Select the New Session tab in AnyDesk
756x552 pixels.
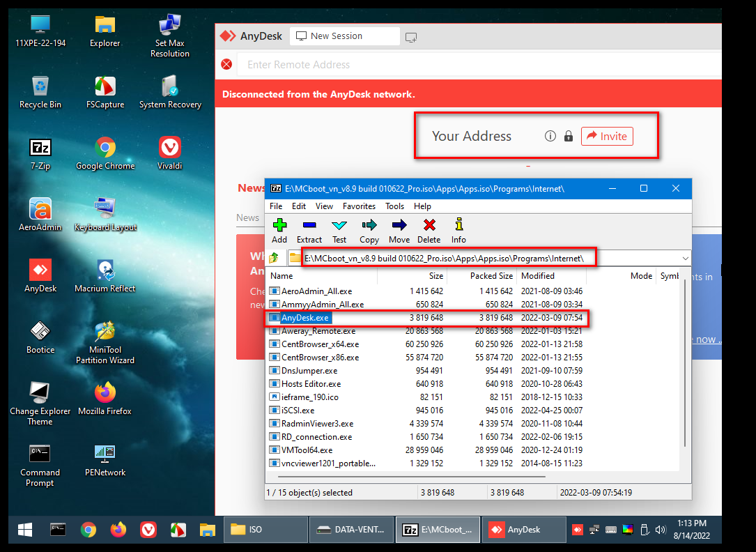(x=345, y=36)
